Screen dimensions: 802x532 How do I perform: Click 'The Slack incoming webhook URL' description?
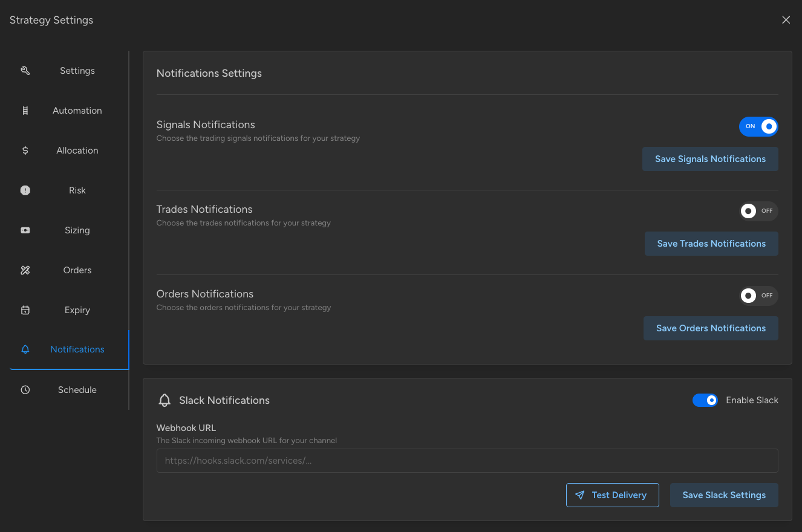247,441
